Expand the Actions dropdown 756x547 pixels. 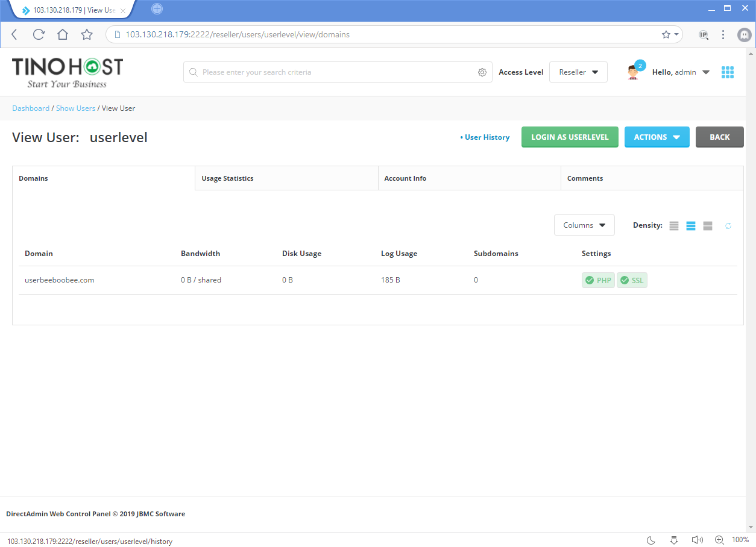657,137
